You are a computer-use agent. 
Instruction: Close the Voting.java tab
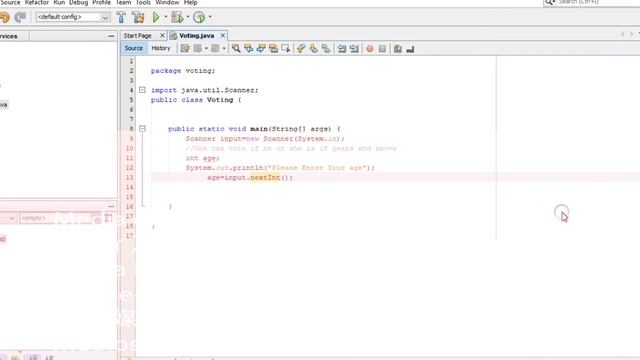click(x=223, y=36)
